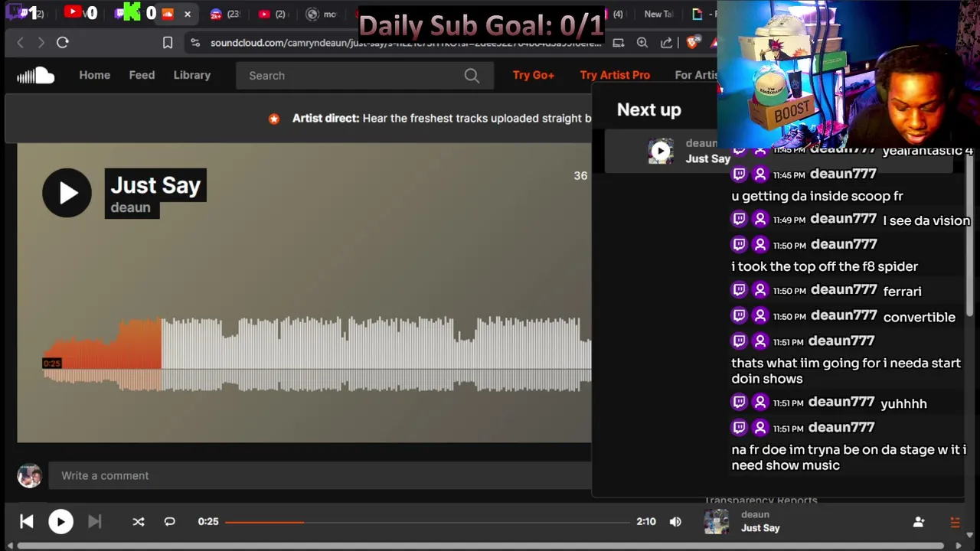Switch to the YouTube (2) browser tab

click(x=272, y=14)
